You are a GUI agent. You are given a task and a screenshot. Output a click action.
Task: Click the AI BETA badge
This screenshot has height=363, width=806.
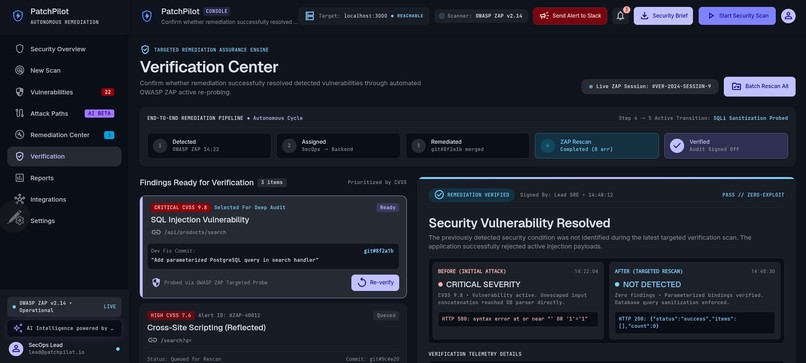point(99,114)
